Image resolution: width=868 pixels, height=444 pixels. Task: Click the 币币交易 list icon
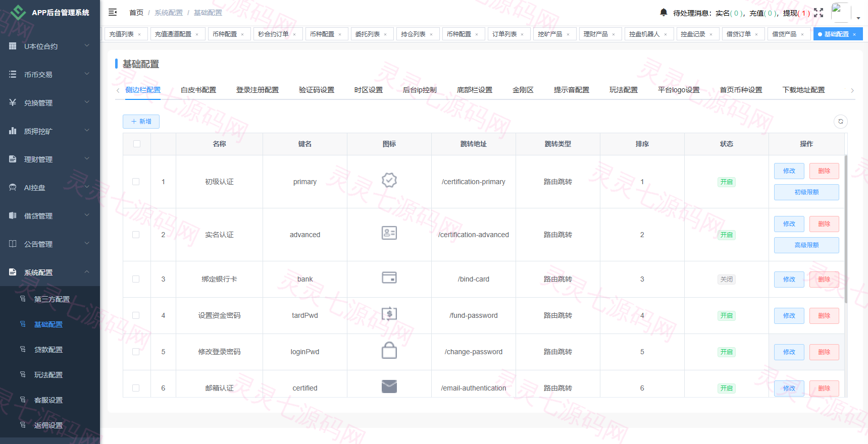point(13,74)
